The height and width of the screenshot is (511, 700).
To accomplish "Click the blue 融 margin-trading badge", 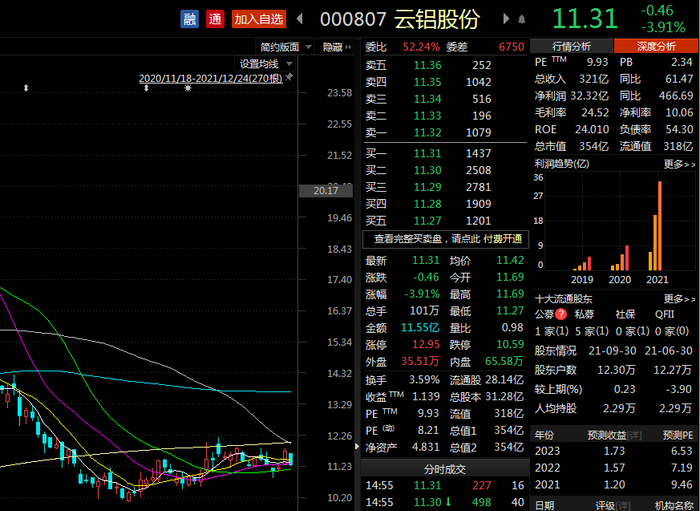I will (189, 19).
